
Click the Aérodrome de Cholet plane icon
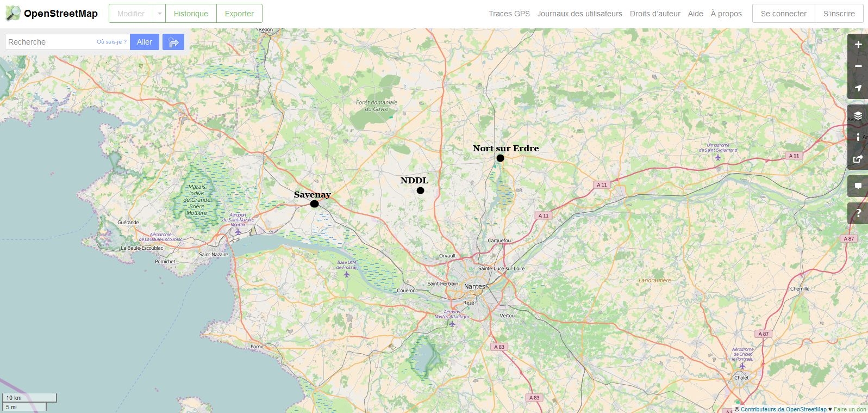point(742,366)
